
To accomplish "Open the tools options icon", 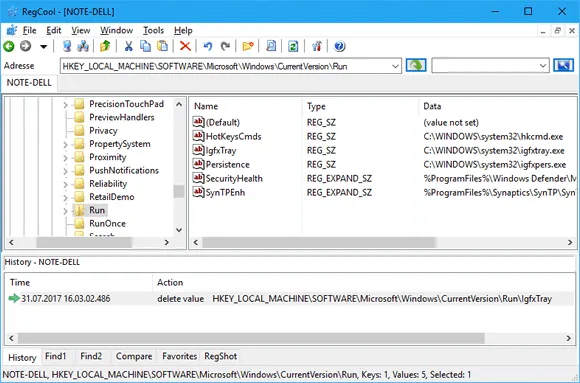I will (x=316, y=46).
